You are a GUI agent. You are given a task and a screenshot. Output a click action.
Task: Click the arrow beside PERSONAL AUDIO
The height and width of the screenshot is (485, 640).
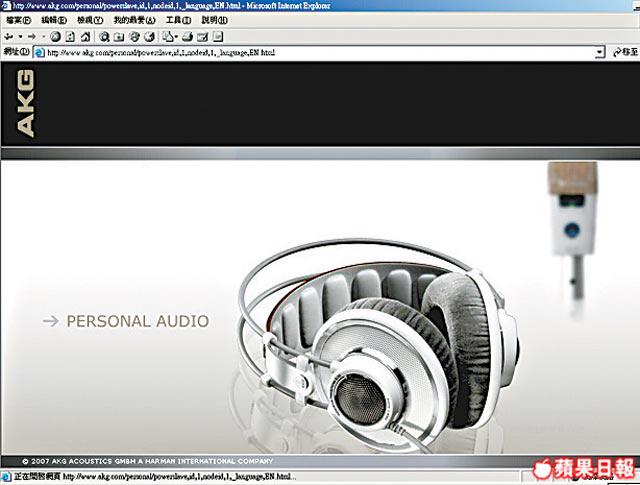tap(51, 322)
